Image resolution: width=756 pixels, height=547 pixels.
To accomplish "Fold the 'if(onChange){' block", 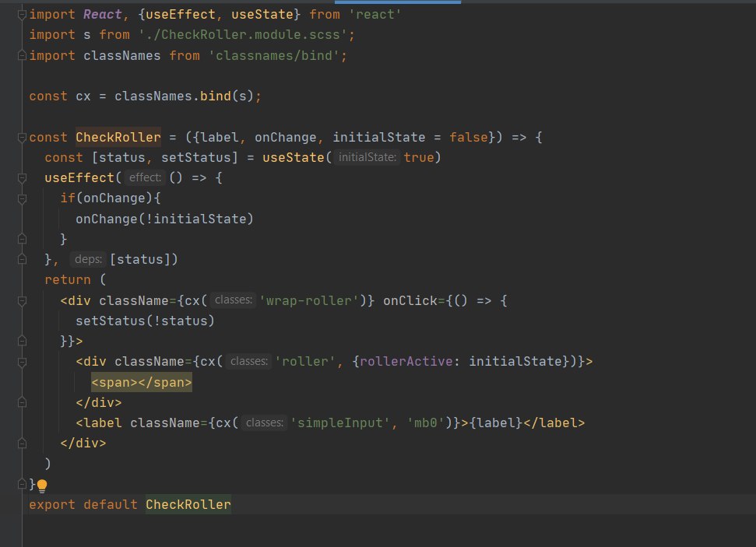I will click(22, 198).
